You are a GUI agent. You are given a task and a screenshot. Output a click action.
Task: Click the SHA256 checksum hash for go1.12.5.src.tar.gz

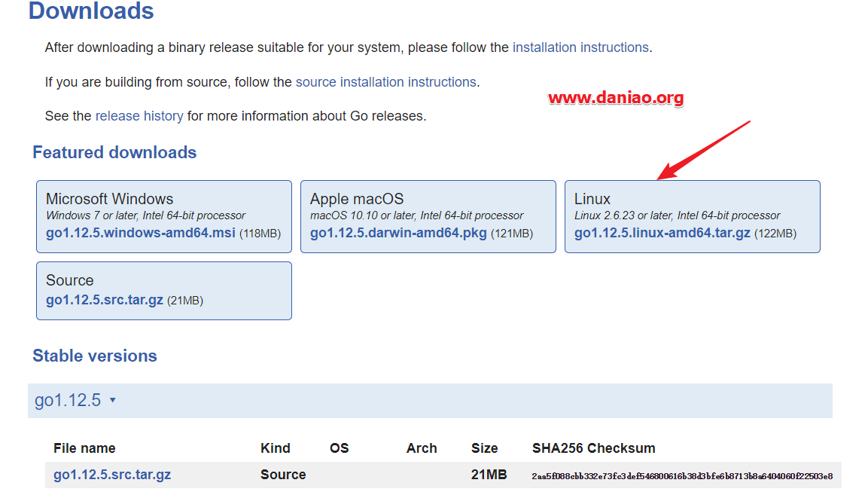(683, 476)
